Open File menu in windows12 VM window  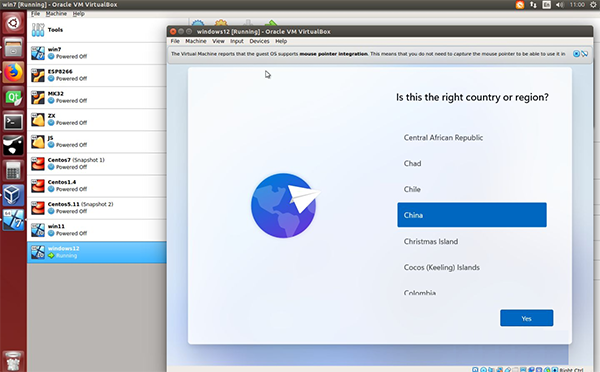click(x=175, y=41)
